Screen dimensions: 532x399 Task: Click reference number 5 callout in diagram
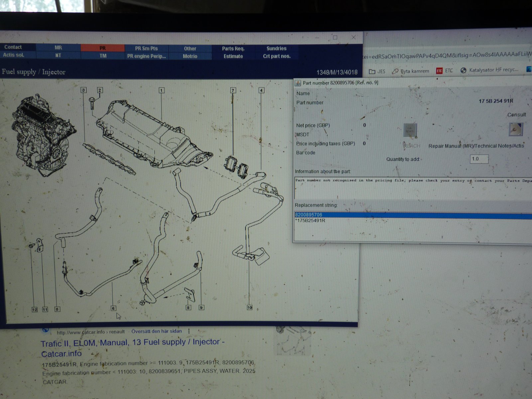click(57, 309)
